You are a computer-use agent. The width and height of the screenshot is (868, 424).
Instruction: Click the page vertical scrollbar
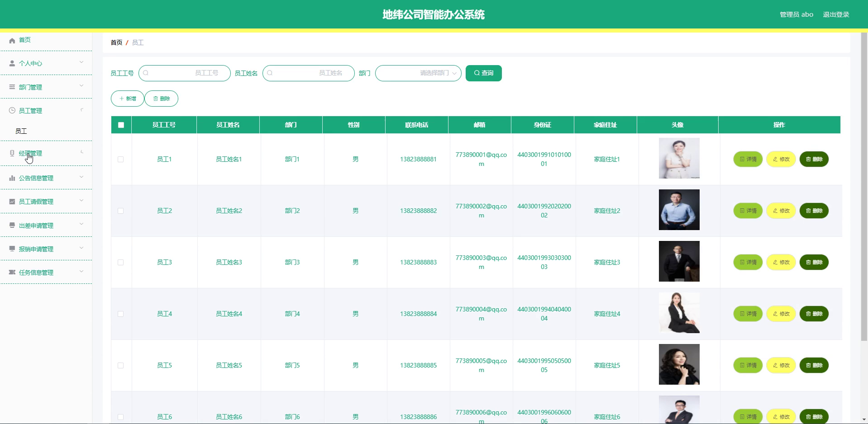[x=864, y=187]
